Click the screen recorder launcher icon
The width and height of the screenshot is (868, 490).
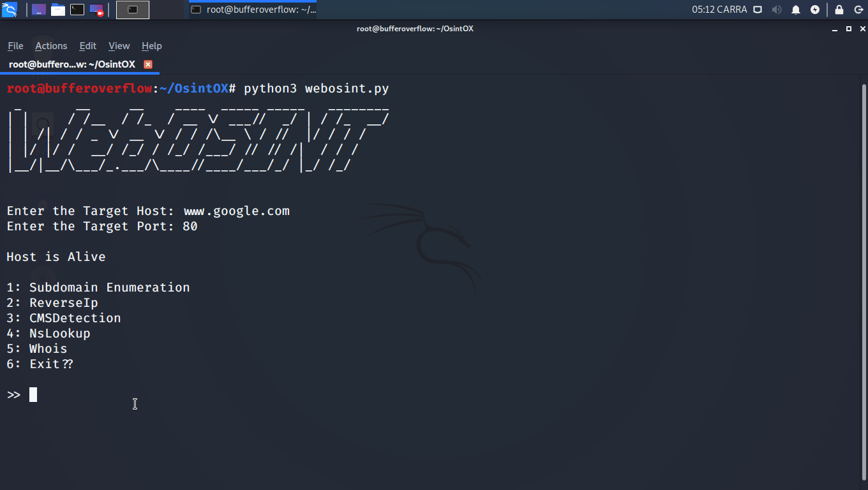coord(96,10)
